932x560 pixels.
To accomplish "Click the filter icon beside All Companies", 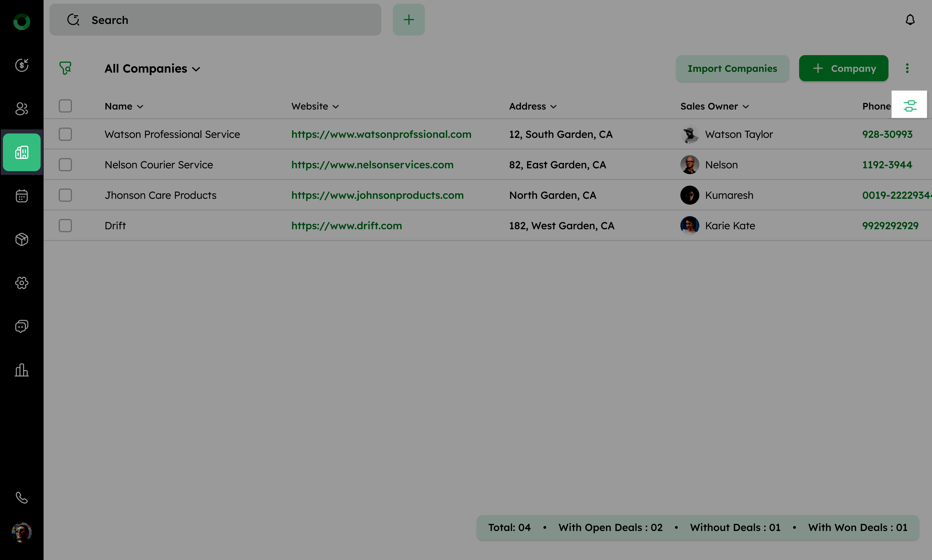I will 65,68.
